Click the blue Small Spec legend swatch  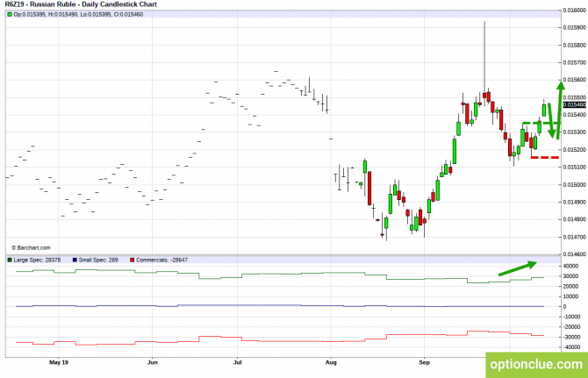coord(75,260)
